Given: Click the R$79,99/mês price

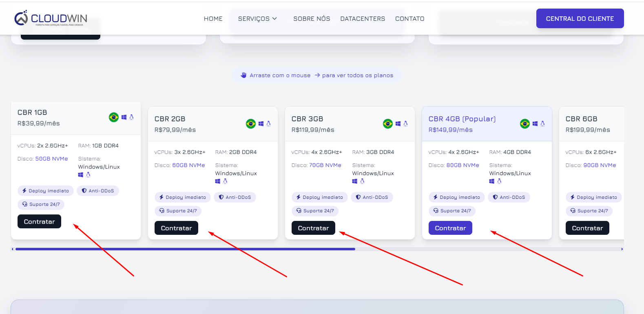Looking at the screenshot, I should tap(175, 130).
